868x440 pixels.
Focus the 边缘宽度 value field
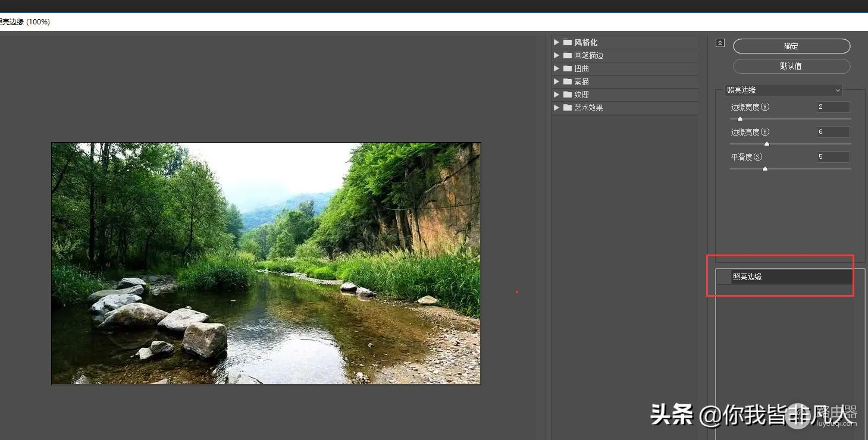click(x=832, y=107)
